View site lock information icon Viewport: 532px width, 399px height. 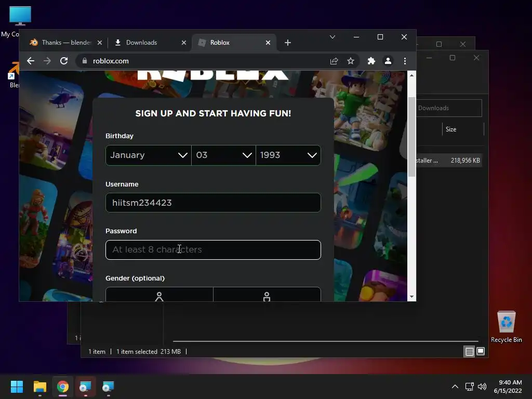[85, 61]
